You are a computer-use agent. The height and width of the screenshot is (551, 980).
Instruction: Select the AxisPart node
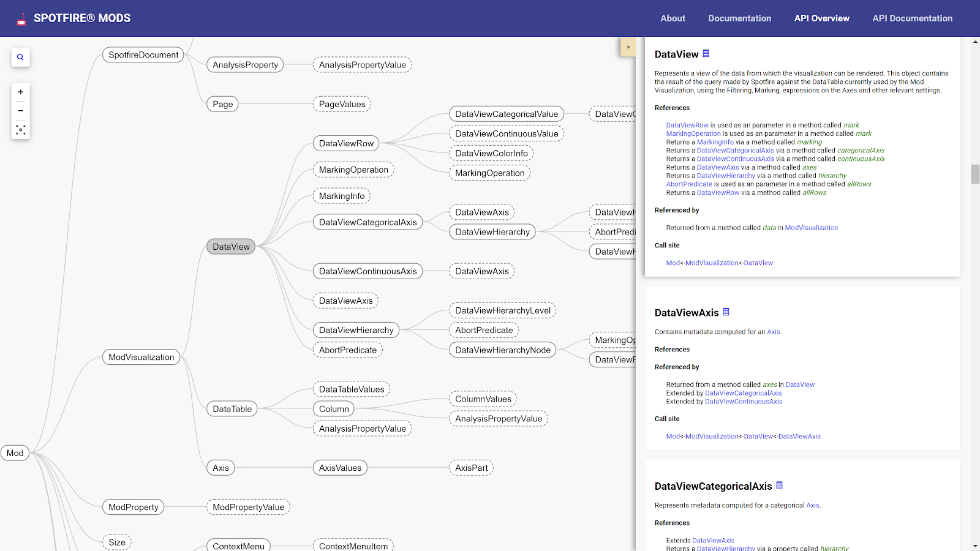tap(472, 468)
